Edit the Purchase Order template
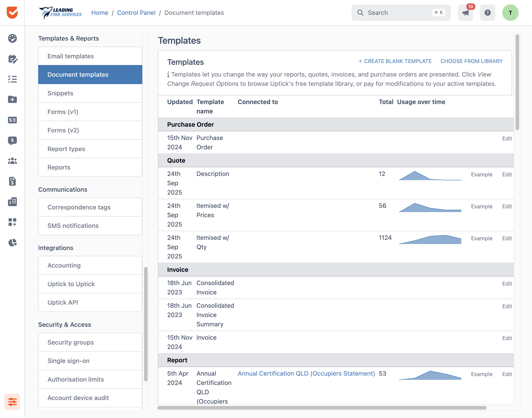Image resolution: width=532 pixels, height=418 pixels. pyautogui.click(x=507, y=138)
